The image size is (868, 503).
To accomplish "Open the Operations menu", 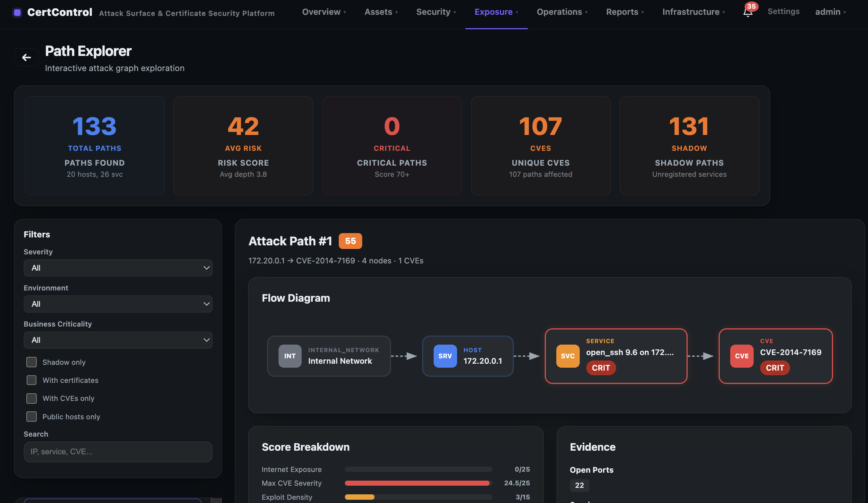I will pyautogui.click(x=562, y=12).
